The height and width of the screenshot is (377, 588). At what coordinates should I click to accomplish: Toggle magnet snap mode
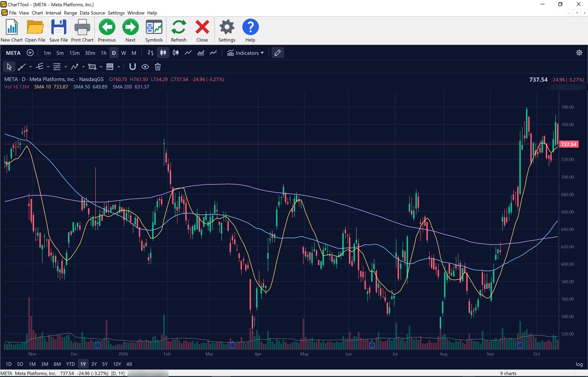(x=133, y=67)
